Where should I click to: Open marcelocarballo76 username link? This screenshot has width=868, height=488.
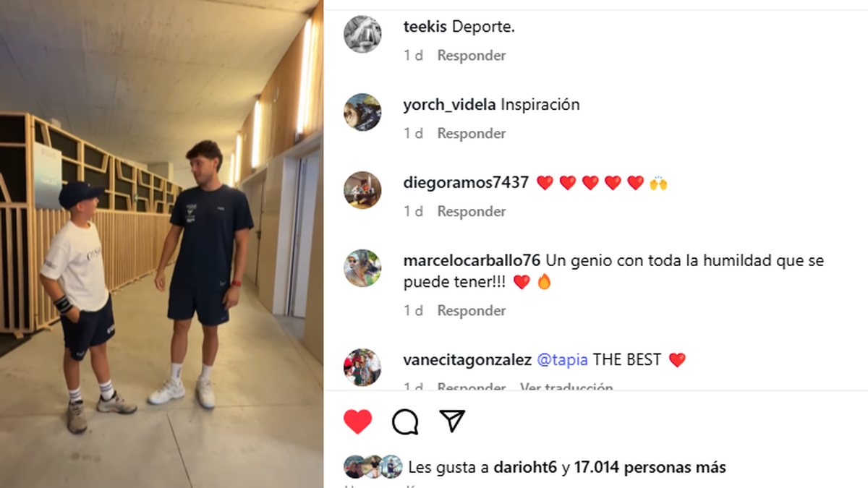click(x=472, y=261)
